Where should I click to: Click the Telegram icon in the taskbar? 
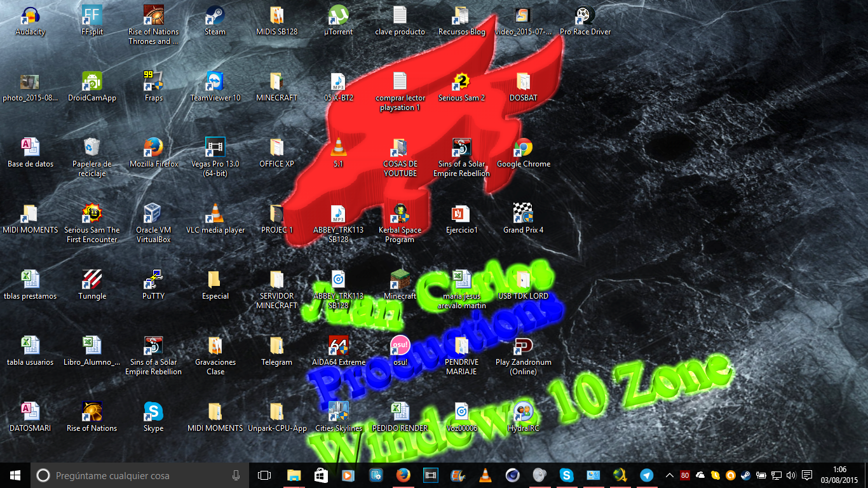[647, 475]
